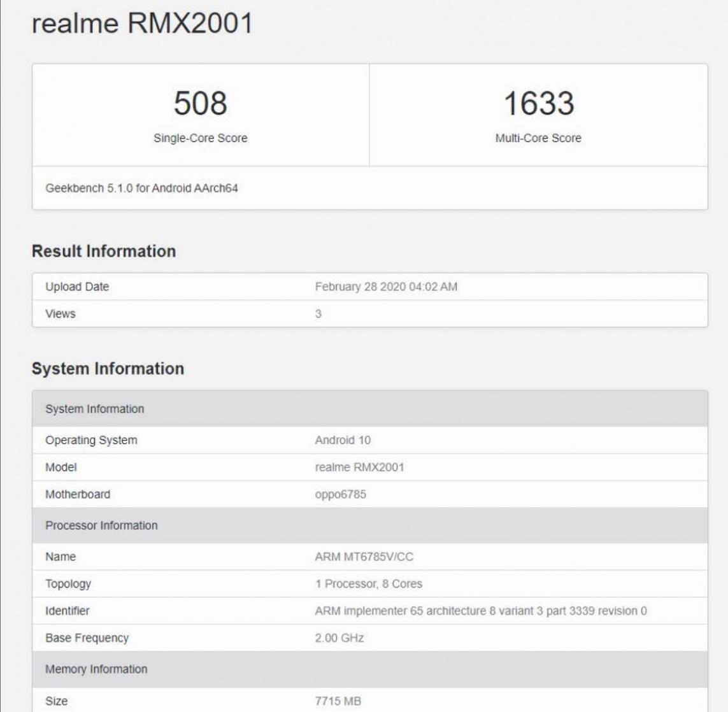Select the Multi-Core Score label
The image size is (728, 712).
coord(538,138)
